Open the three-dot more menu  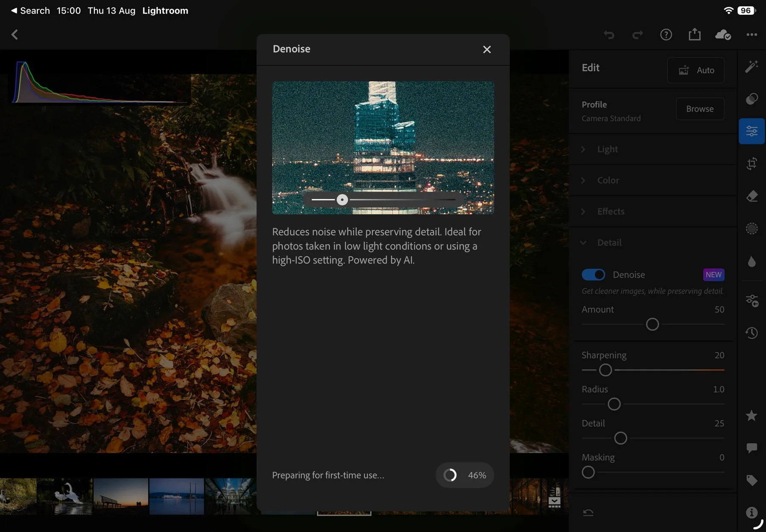click(x=752, y=34)
